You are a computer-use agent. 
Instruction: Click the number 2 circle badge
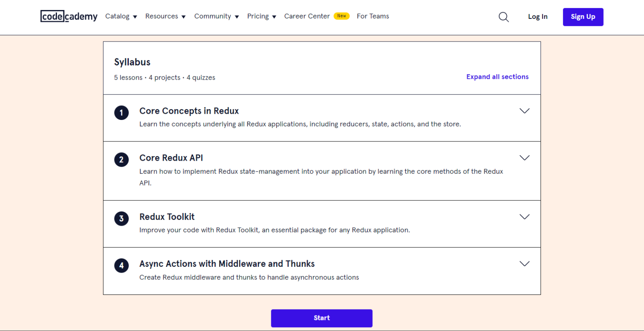point(122,159)
